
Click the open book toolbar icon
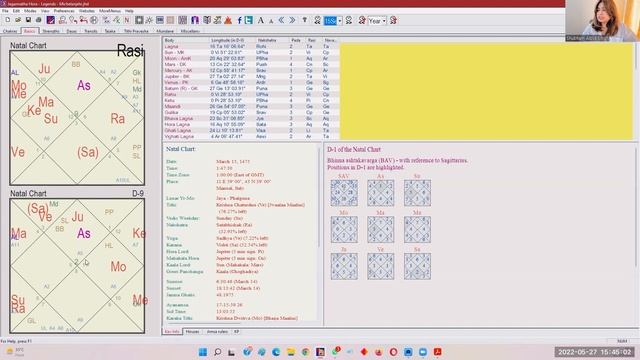207,20
